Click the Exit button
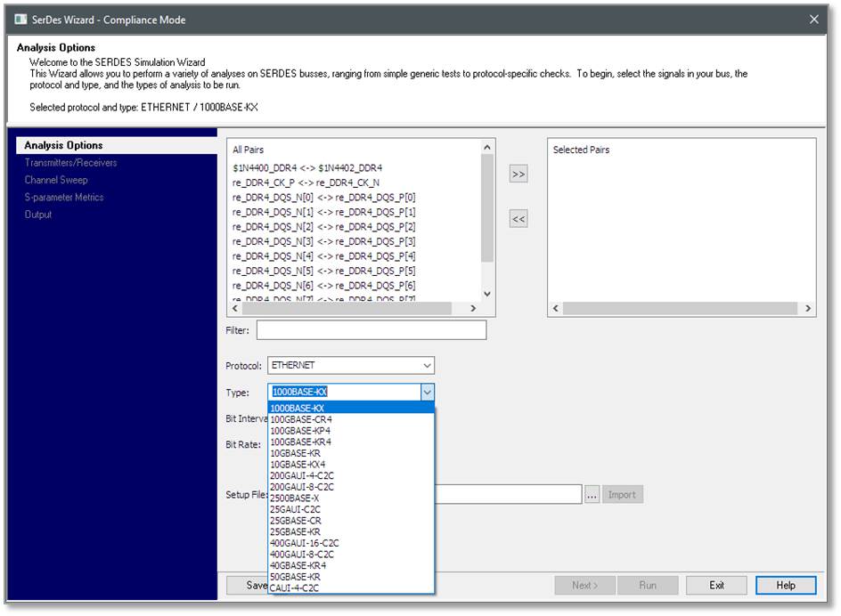The height and width of the screenshot is (616, 841). click(x=716, y=586)
